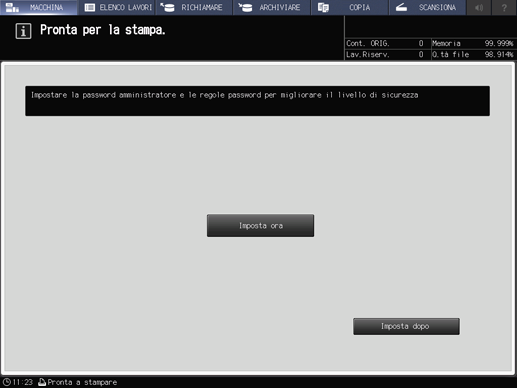
Task: Switch to ELENCO LAVORI tab
Action: pos(117,7)
